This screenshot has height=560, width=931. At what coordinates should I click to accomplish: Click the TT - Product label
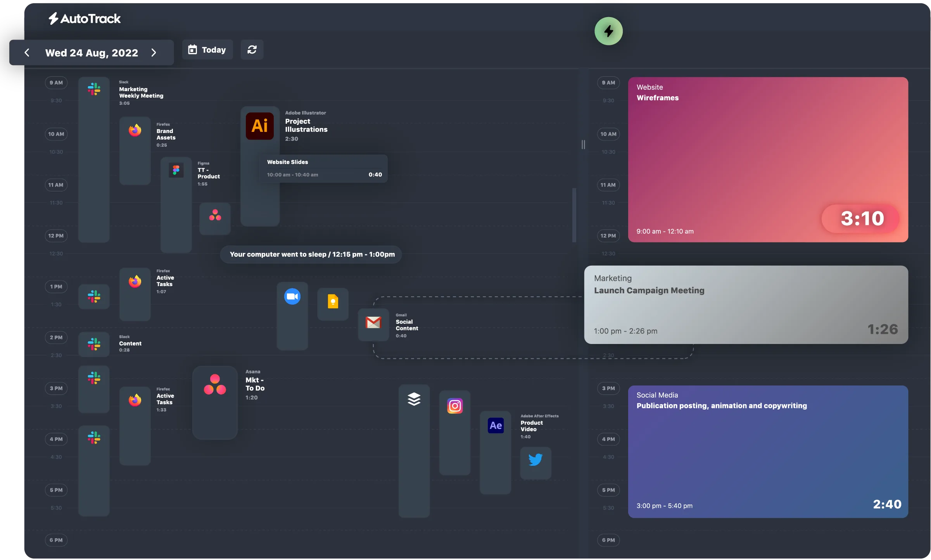coord(209,173)
